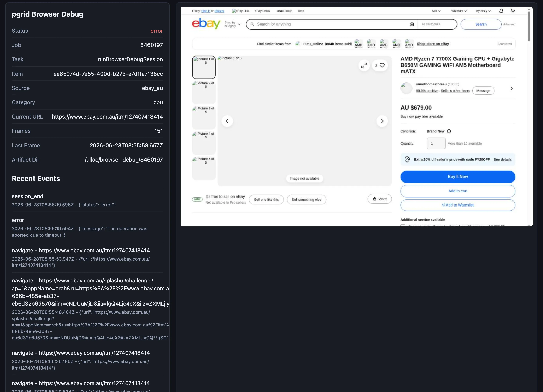The height and width of the screenshot is (392, 543).
Task: Click the camera image search icon
Action: tap(412, 24)
